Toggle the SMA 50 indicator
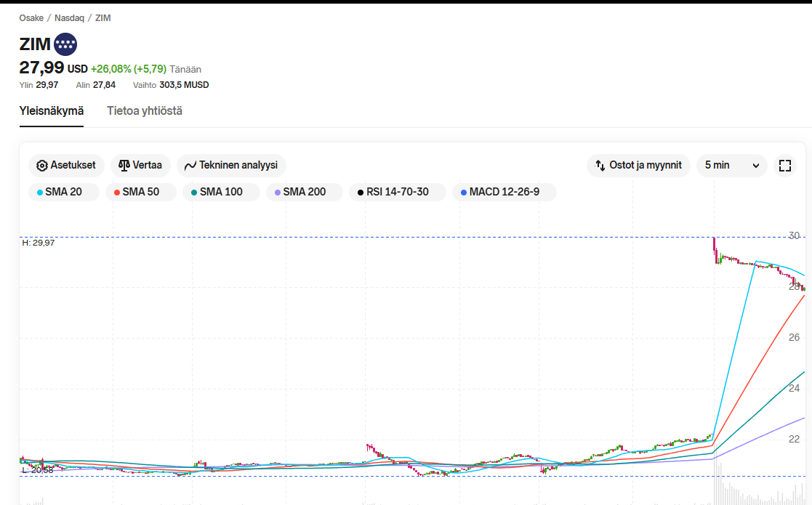Screen dimensions: 812x505 click(141, 193)
